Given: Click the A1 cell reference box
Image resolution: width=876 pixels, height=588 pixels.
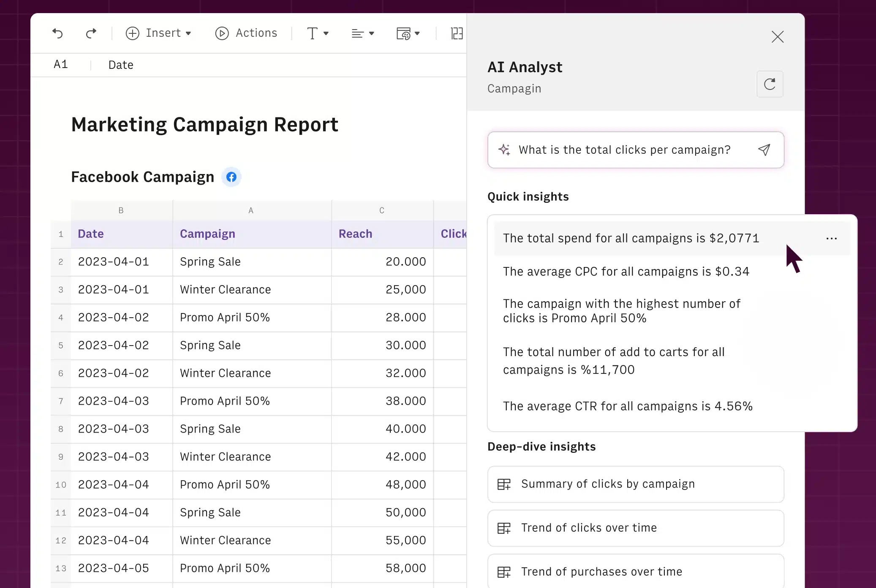Looking at the screenshot, I should 61,65.
